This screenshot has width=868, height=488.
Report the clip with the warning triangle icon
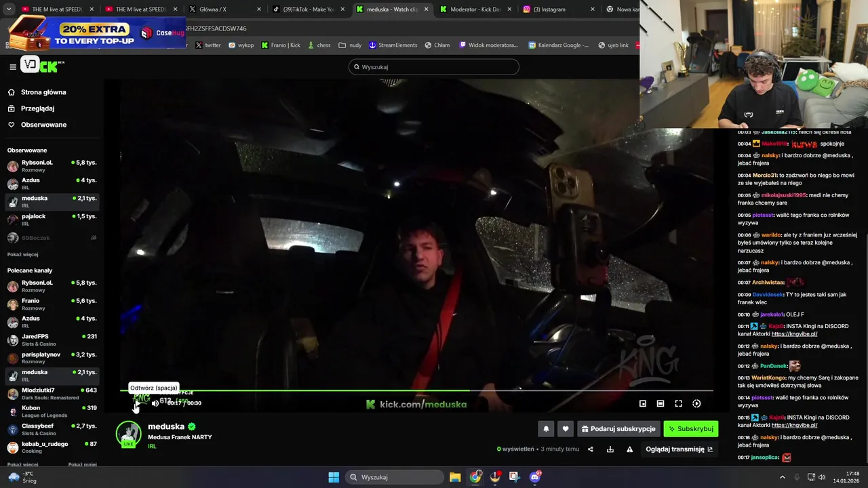(x=629, y=449)
